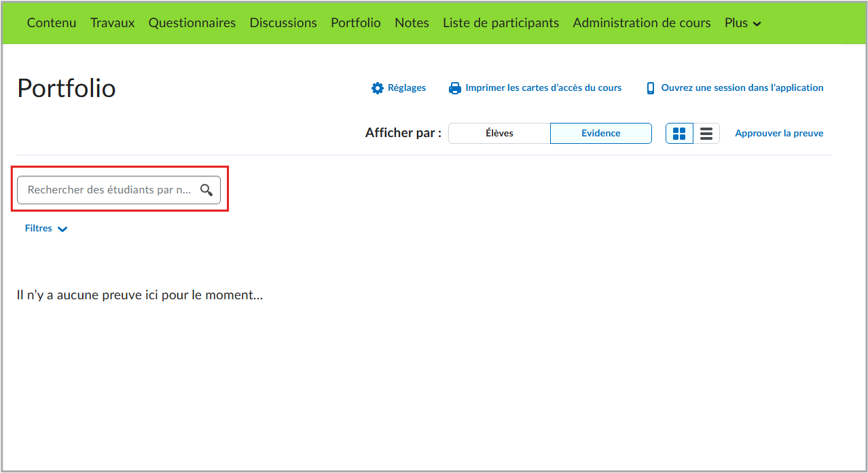Screen dimensions: 868x473
Task: Click the printer icon for course access cards
Action: 455,88
